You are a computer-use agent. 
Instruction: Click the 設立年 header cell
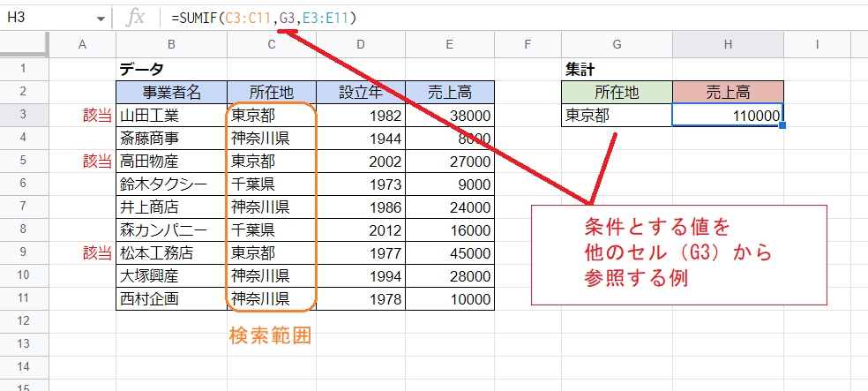click(x=361, y=92)
